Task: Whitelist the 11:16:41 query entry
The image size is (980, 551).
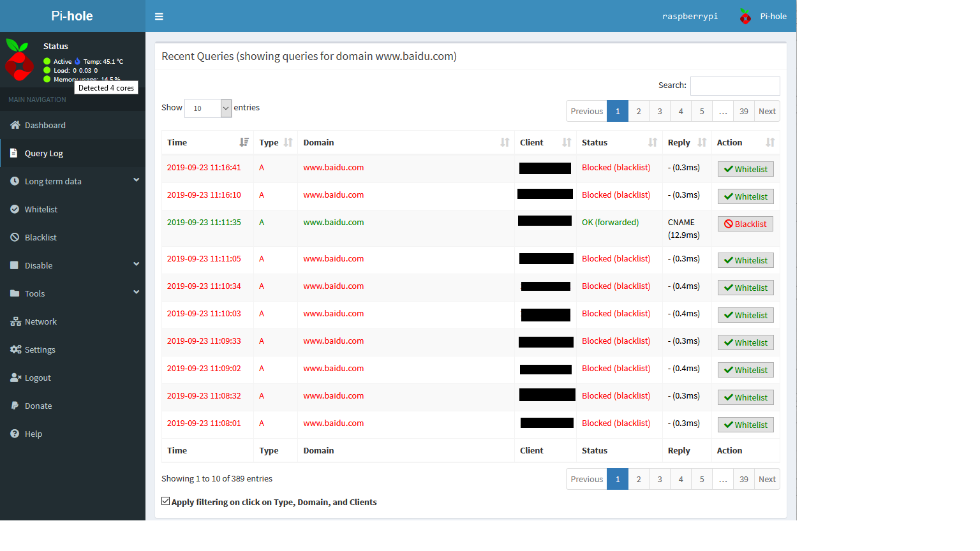Action: click(x=745, y=169)
